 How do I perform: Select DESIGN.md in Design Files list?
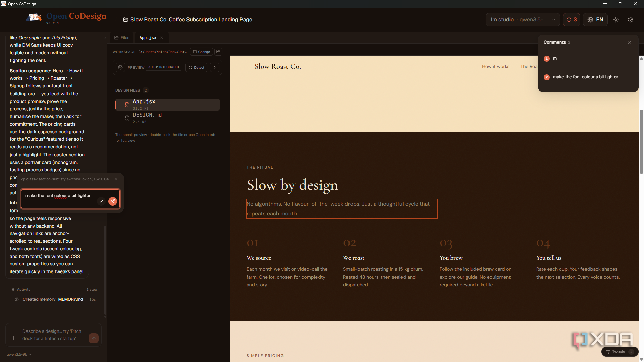click(167, 118)
